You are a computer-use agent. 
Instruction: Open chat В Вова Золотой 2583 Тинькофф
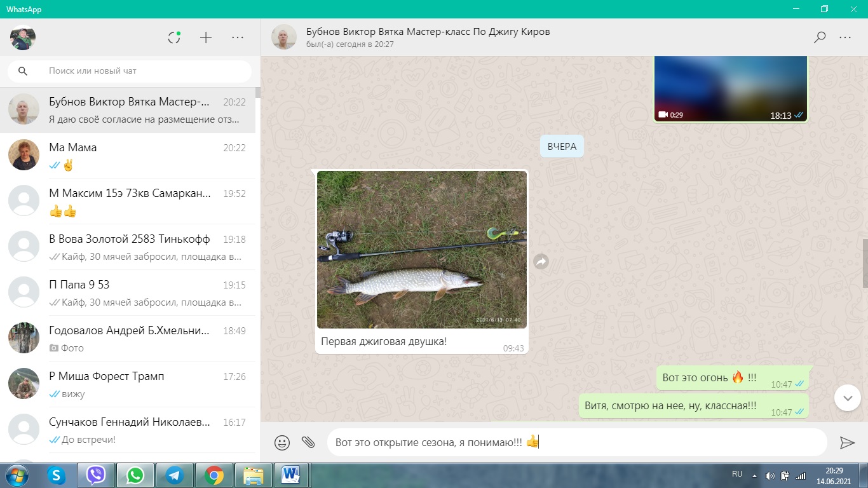point(128,247)
